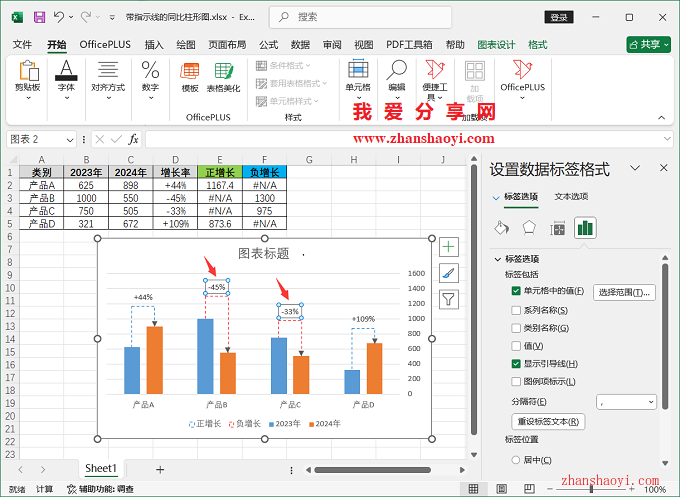The height and width of the screenshot is (497, 680).
Task: Select the Fill & Line paint bucket icon
Action: [502, 228]
